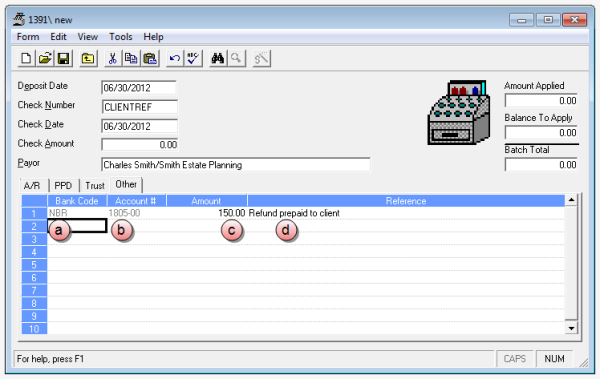Click the Payor field
The height and width of the screenshot is (379, 600).
coord(235,165)
